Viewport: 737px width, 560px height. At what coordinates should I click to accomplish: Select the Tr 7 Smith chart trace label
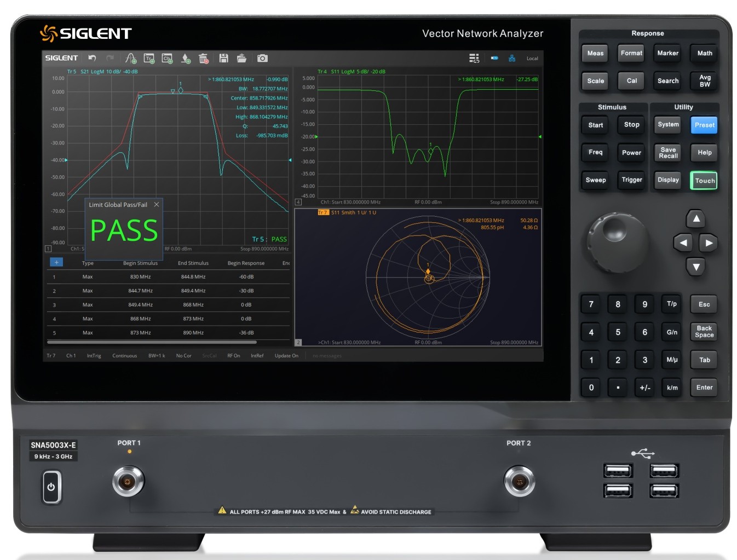coord(323,212)
